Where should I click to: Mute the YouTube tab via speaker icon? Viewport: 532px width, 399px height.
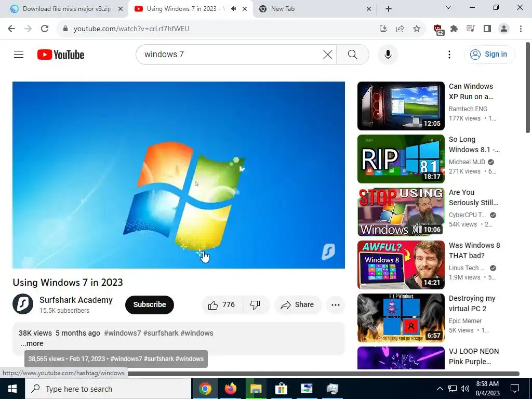[233, 9]
